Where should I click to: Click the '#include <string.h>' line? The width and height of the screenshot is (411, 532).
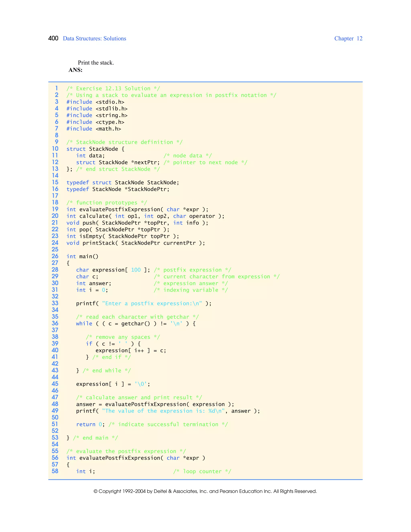click(97, 115)
